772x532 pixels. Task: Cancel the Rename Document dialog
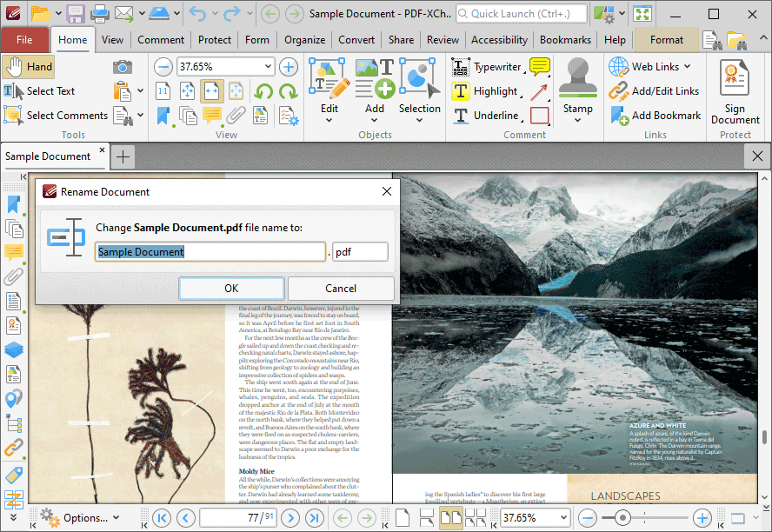tap(341, 289)
